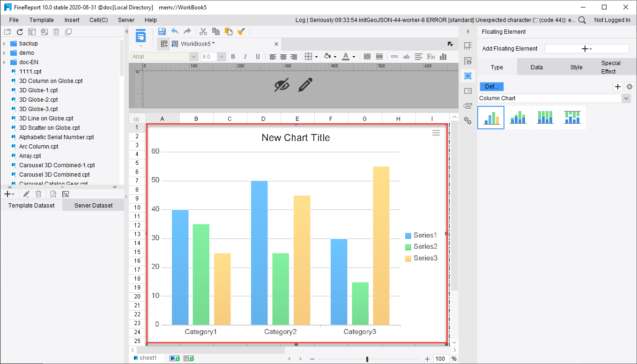Open the chart insertion icon in formatting toolbar

click(x=443, y=57)
